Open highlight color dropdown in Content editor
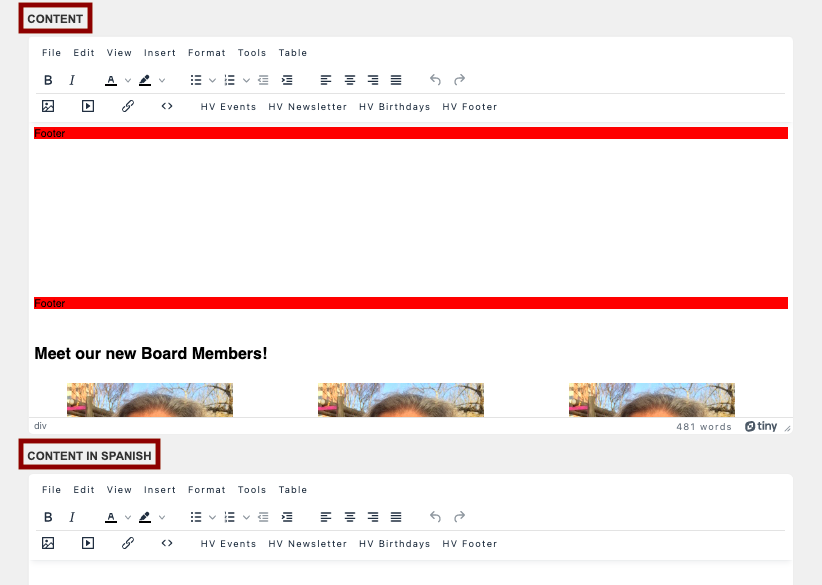822x585 pixels. [x=161, y=80]
